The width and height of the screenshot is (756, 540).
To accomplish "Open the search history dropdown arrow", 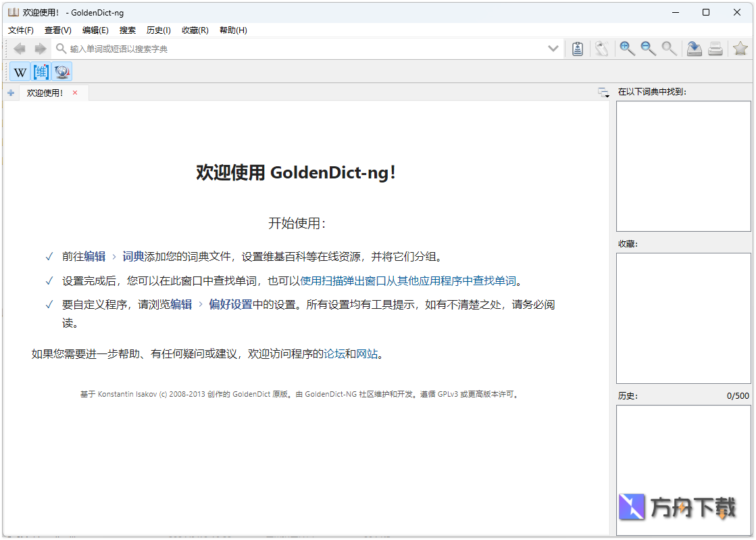I will coord(553,48).
